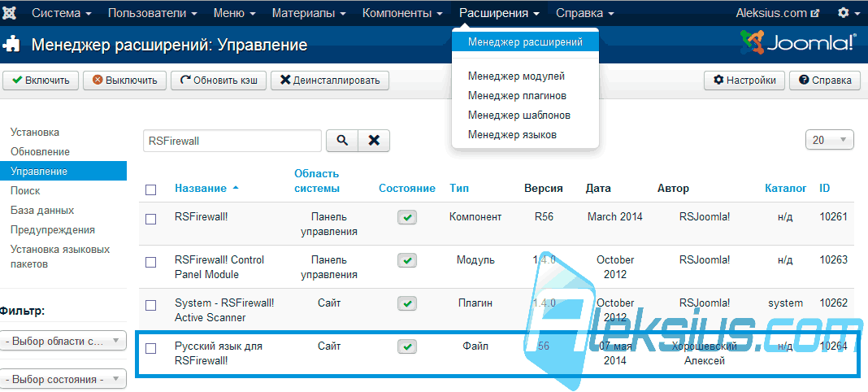Select checkbox for RSFirewall! component row

pos(150,219)
